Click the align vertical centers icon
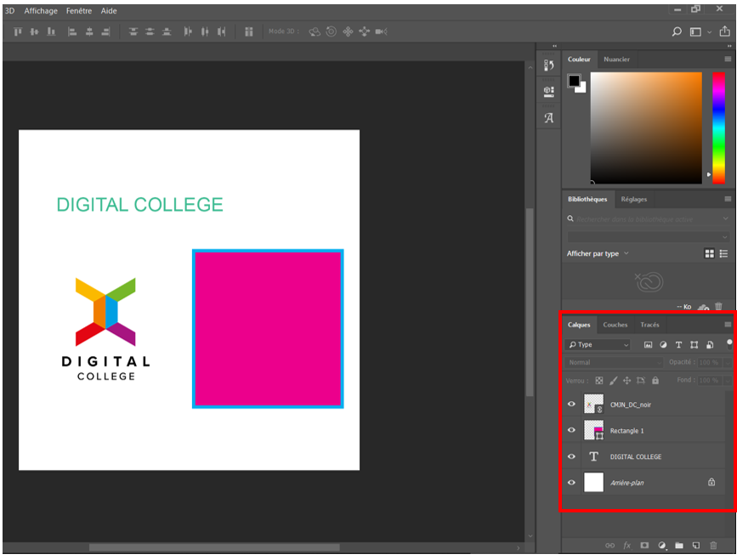 coord(34,31)
